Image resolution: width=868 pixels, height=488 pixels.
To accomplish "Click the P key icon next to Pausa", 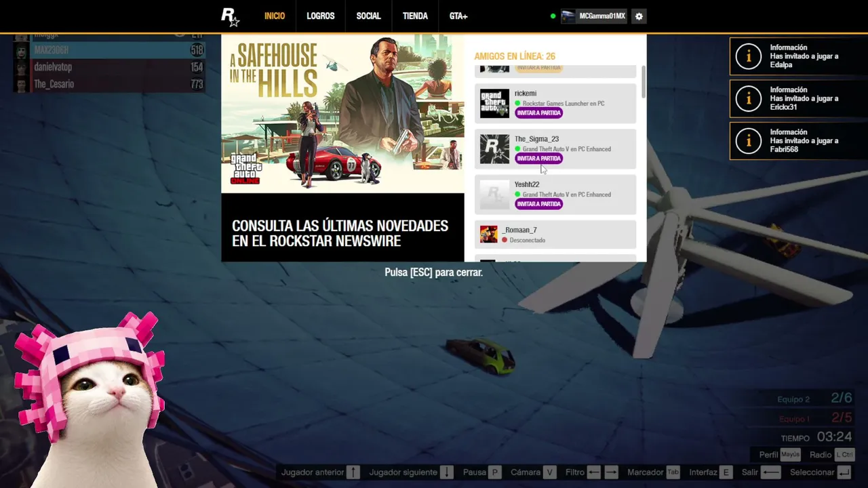I will [495, 472].
